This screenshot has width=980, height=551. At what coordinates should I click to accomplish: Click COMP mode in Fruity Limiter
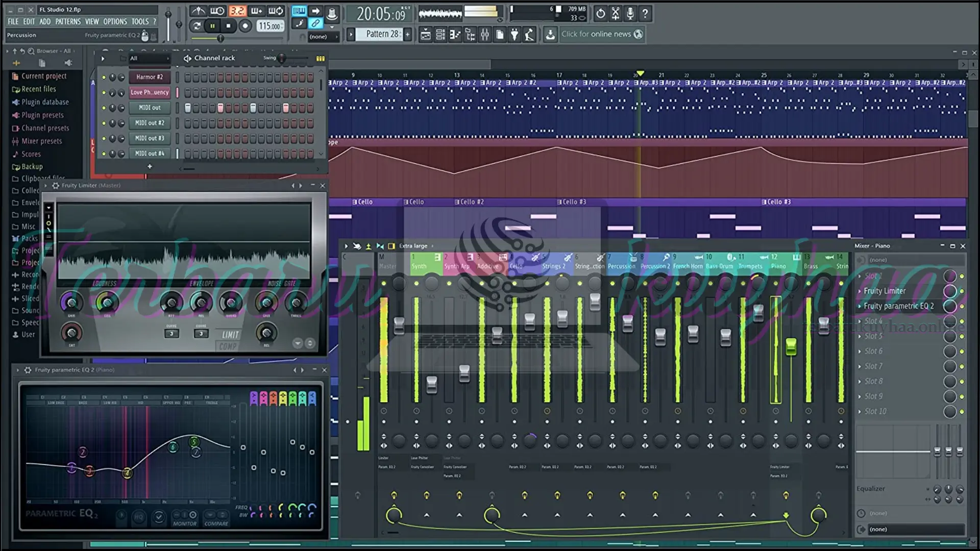(x=228, y=346)
